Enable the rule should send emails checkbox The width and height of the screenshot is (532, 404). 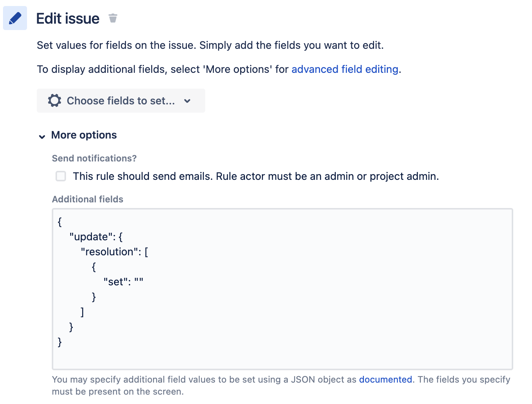[x=60, y=176]
